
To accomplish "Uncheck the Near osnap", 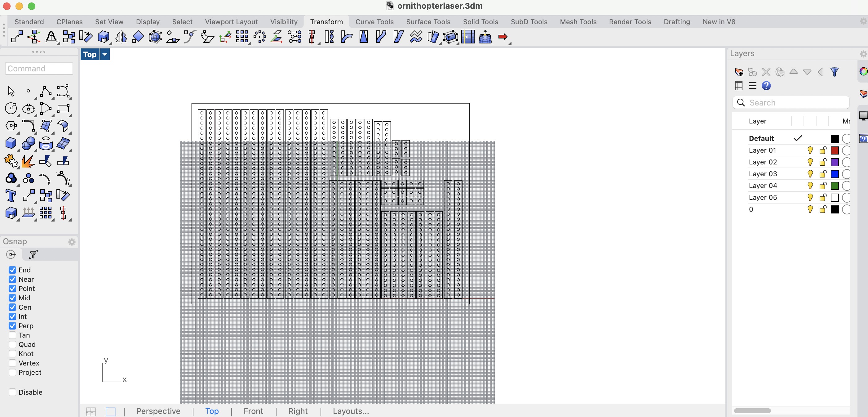I will [x=12, y=279].
